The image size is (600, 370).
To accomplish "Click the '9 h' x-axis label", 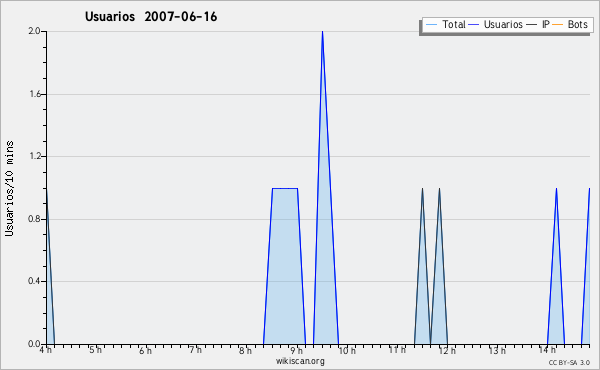I will 296,350.
